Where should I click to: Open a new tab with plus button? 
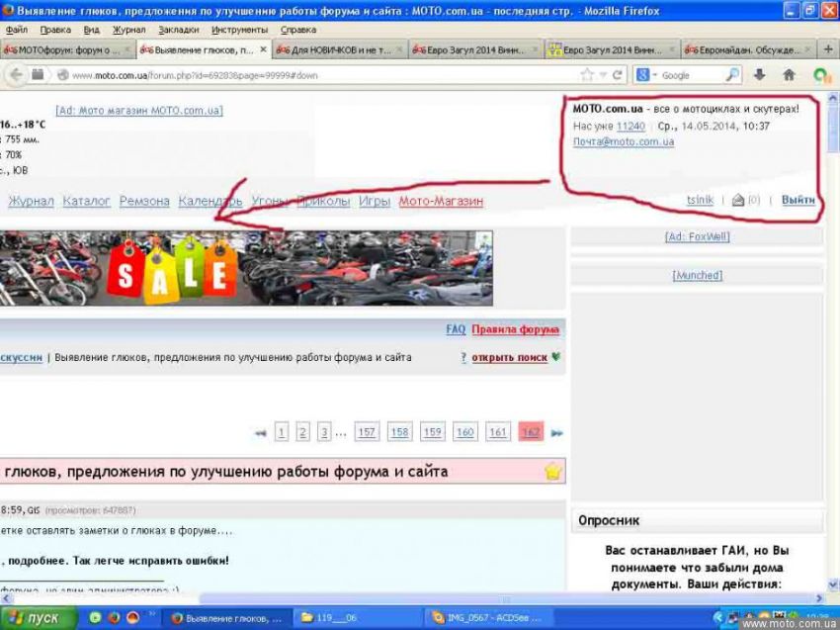(x=828, y=49)
